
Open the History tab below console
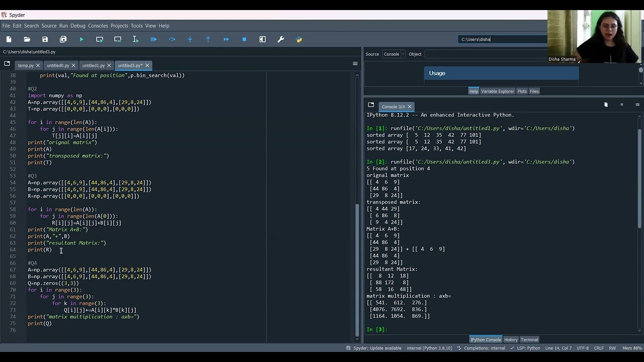[511, 339]
